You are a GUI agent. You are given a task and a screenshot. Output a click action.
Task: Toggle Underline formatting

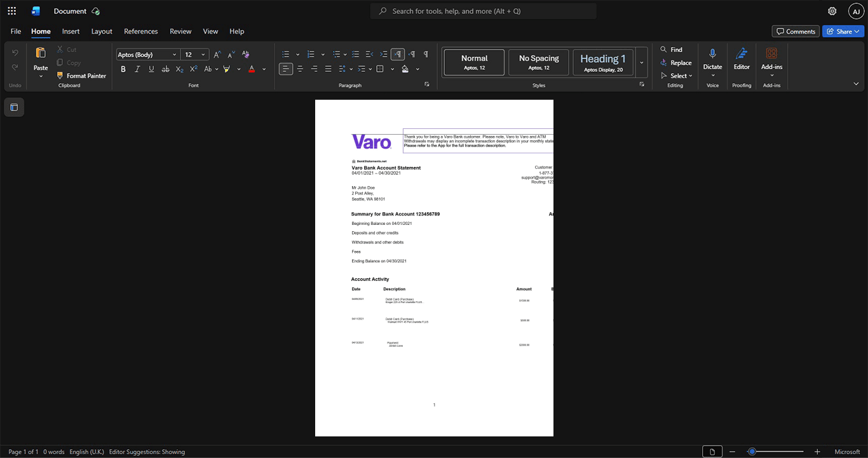pyautogui.click(x=151, y=69)
